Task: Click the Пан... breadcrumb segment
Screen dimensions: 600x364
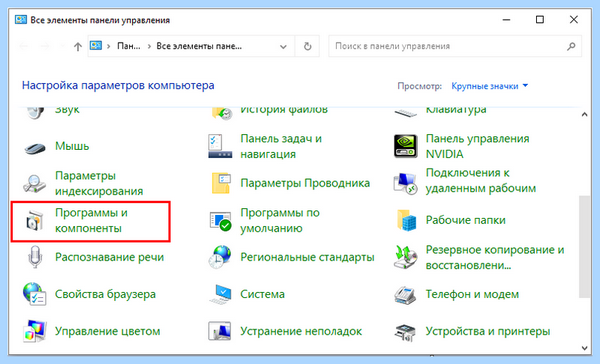Action: [x=129, y=46]
